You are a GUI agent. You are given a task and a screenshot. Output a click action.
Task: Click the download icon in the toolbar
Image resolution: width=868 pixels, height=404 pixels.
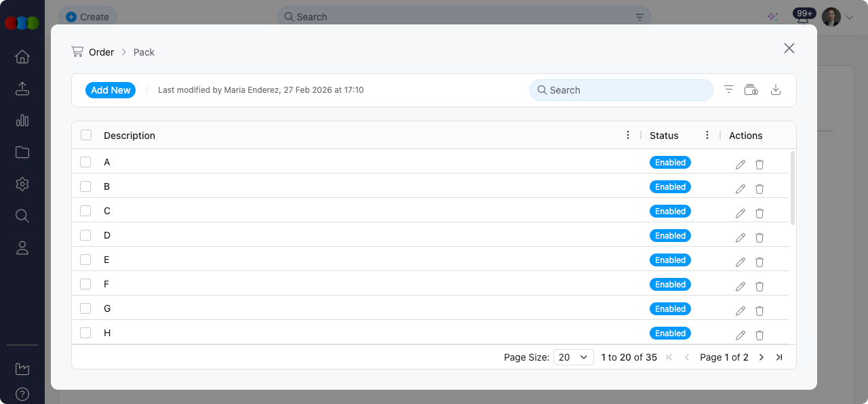[x=776, y=90]
